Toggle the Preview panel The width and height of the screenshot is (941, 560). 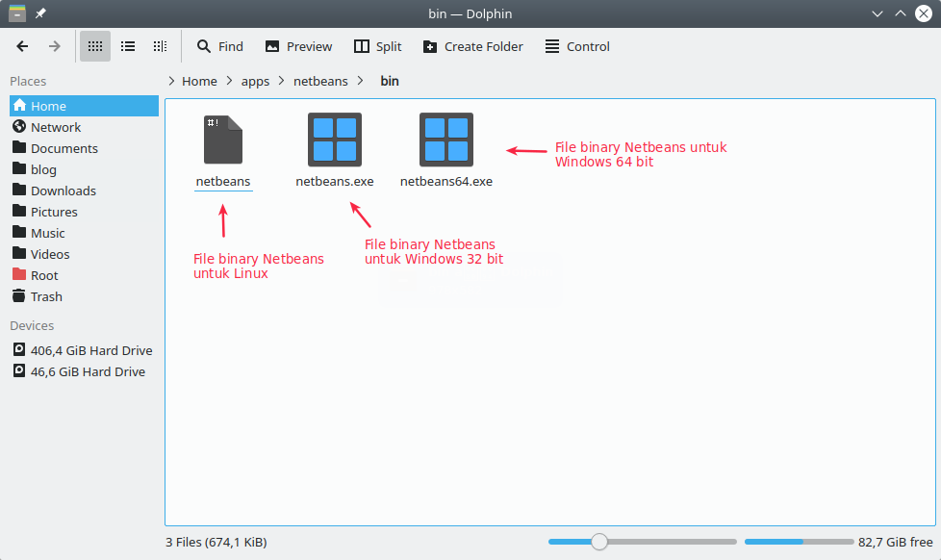click(x=298, y=46)
